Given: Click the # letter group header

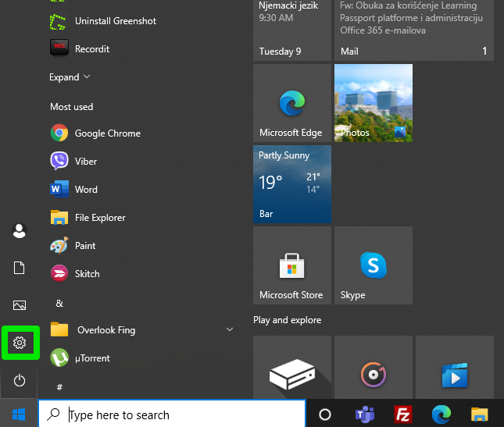Looking at the screenshot, I should click(59, 387).
